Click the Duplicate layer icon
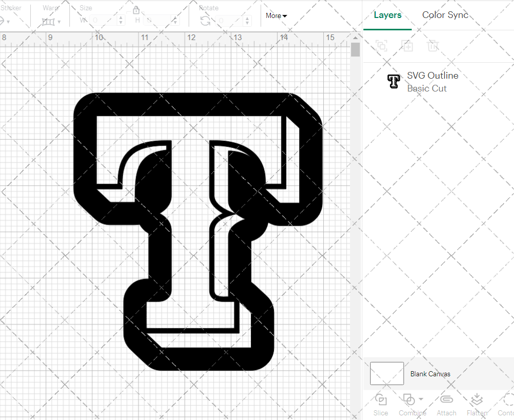 click(407, 46)
